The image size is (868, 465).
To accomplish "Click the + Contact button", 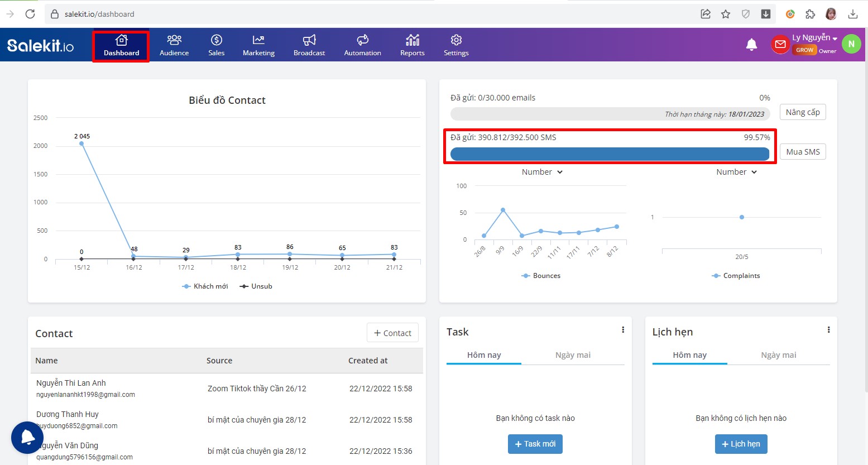I will pyautogui.click(x=392, y=333).
